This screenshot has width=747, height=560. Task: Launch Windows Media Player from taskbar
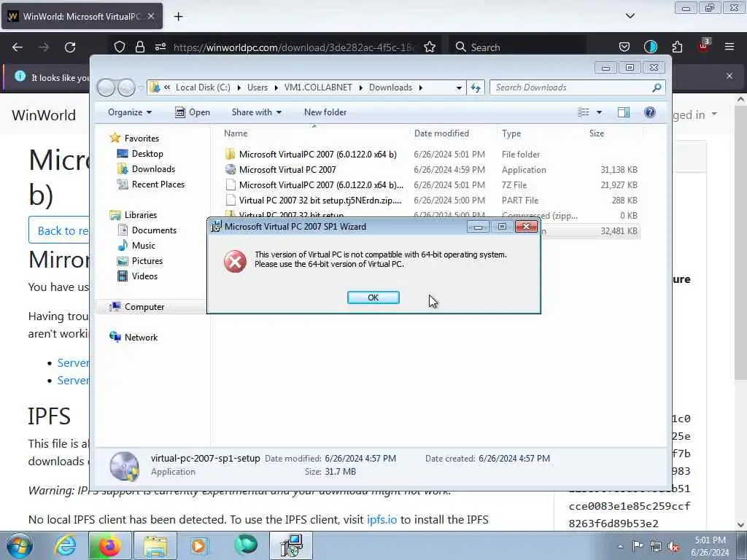pos(198,545)
